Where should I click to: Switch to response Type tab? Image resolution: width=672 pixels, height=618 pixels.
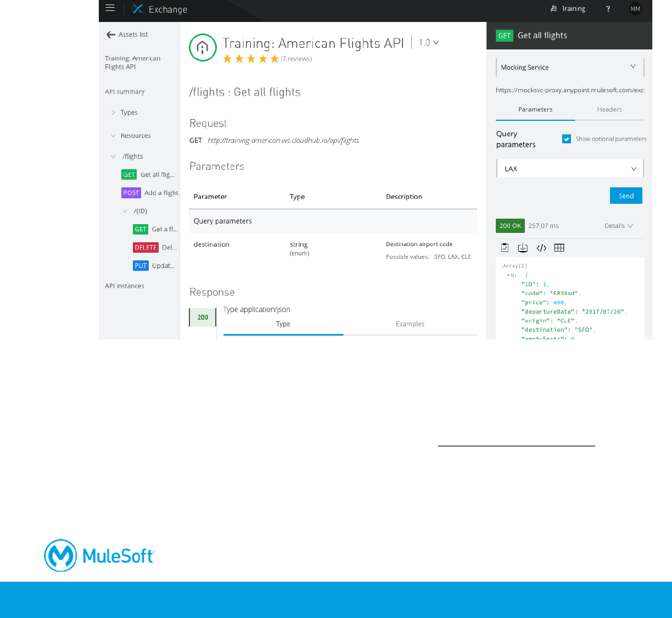point(283,324)
